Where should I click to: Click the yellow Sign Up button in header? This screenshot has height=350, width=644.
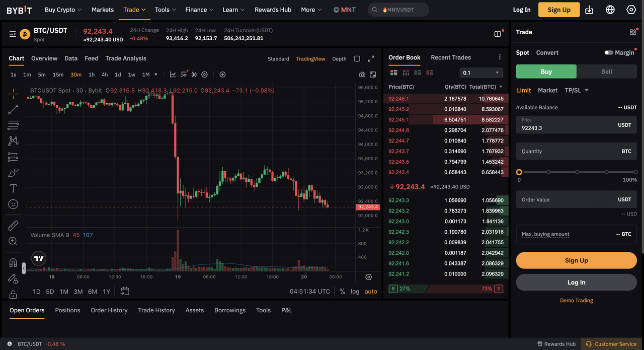click(558, 10)
